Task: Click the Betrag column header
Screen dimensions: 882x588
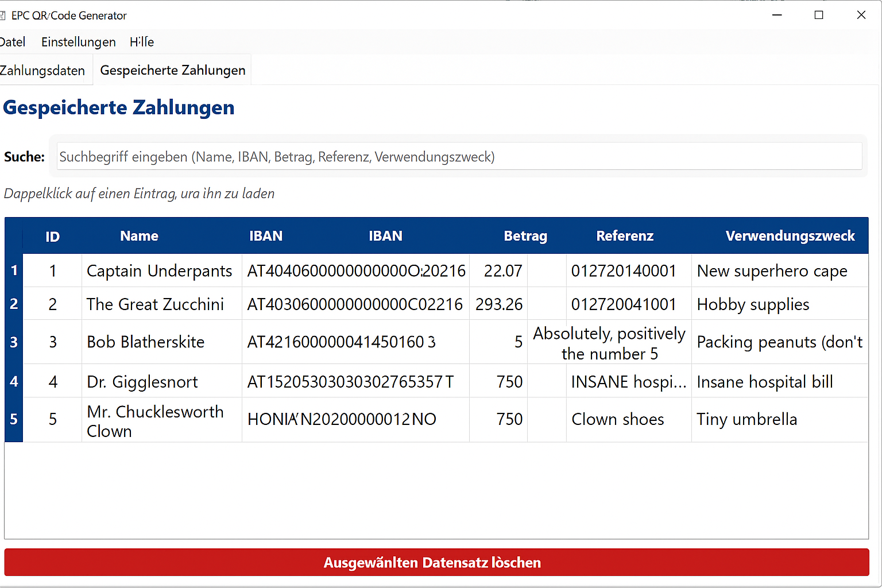Action: [x=525, y=236]
